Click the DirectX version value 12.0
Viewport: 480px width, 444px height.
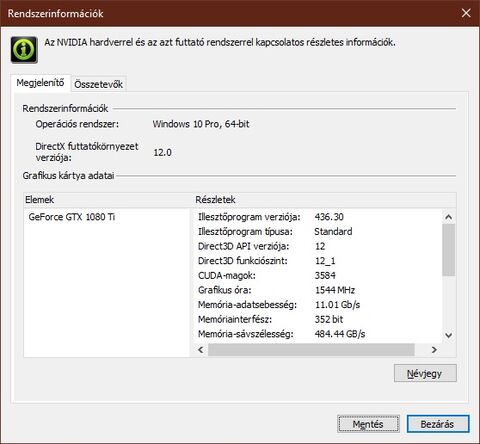click(162, 153)
